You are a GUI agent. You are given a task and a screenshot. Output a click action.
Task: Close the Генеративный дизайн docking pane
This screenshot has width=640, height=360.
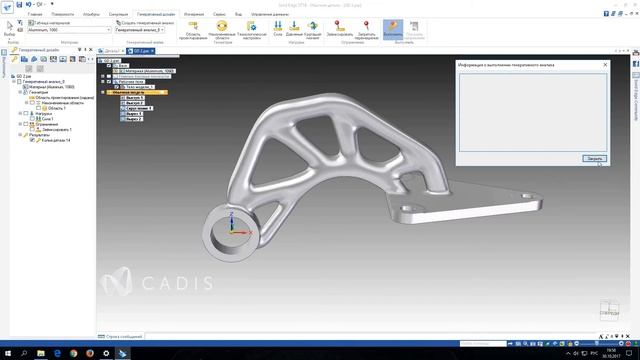pos(91,50)
